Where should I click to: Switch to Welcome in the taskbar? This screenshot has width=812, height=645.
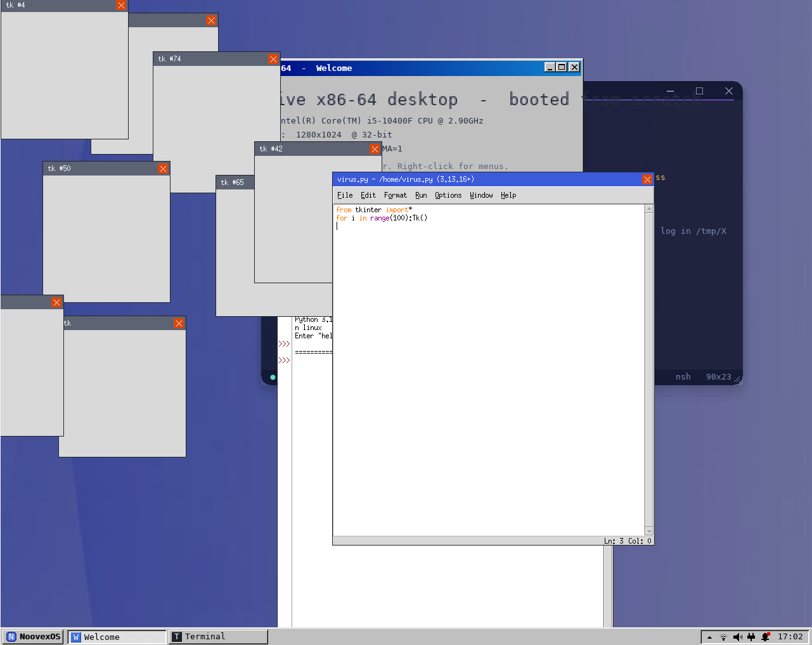pyautogui.click(x=117, y=637)
